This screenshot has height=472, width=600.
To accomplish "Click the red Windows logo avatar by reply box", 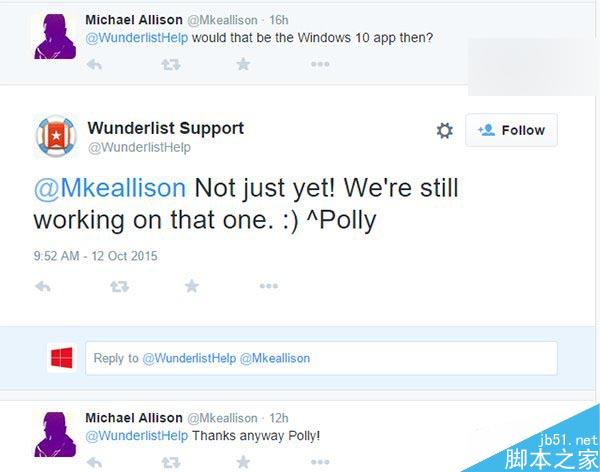I will [x=62, y=358].
